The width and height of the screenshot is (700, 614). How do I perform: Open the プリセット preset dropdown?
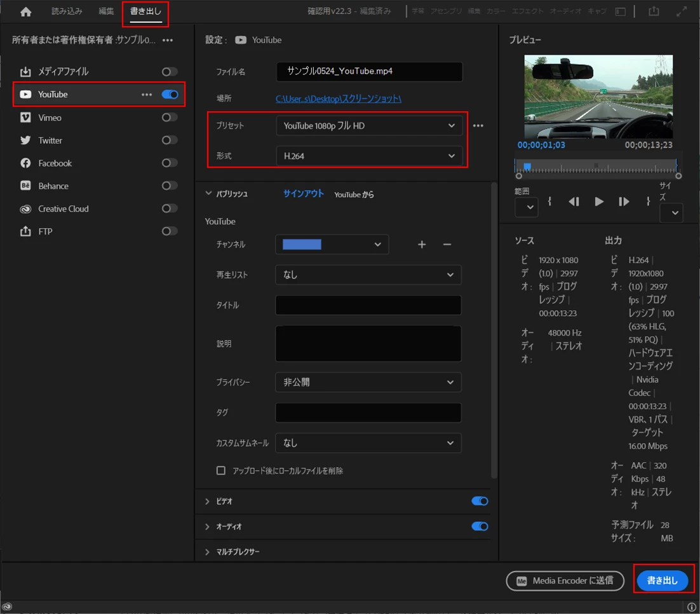369,126
